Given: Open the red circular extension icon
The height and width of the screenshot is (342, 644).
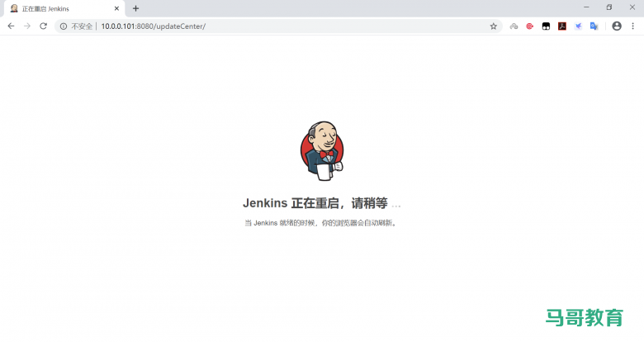Looking at the screenshot, I should tap(530, 26).
